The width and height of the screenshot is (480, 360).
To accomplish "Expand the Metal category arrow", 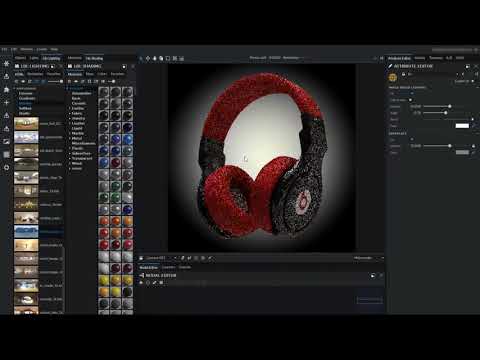I will pyautogui.click(x=70, y=138).
